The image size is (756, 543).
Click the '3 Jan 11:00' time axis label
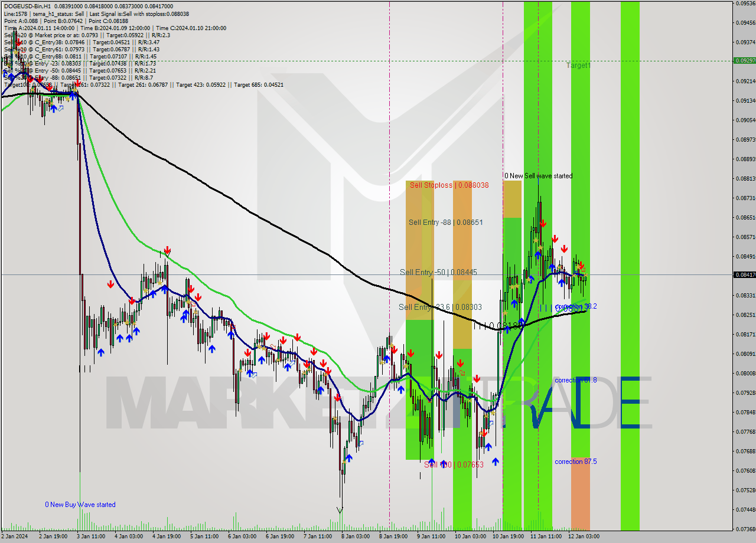(x=90, y=537)
